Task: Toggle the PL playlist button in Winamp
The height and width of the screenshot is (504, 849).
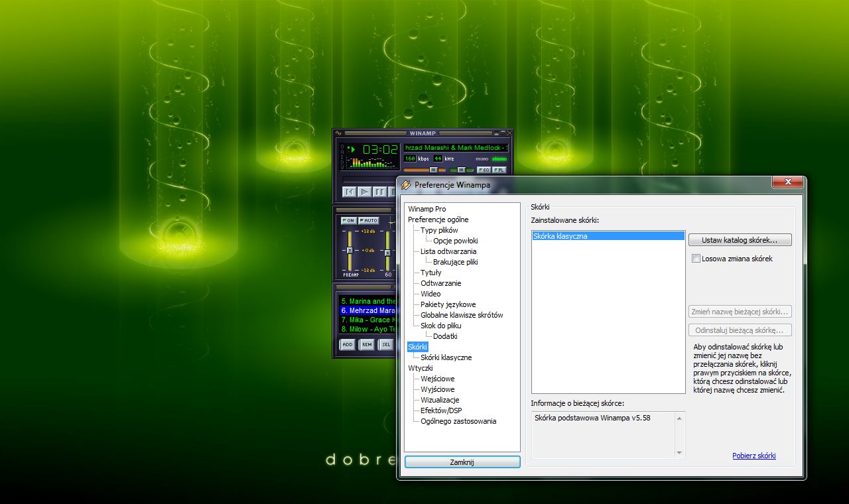Action: (x=499, y=170)
